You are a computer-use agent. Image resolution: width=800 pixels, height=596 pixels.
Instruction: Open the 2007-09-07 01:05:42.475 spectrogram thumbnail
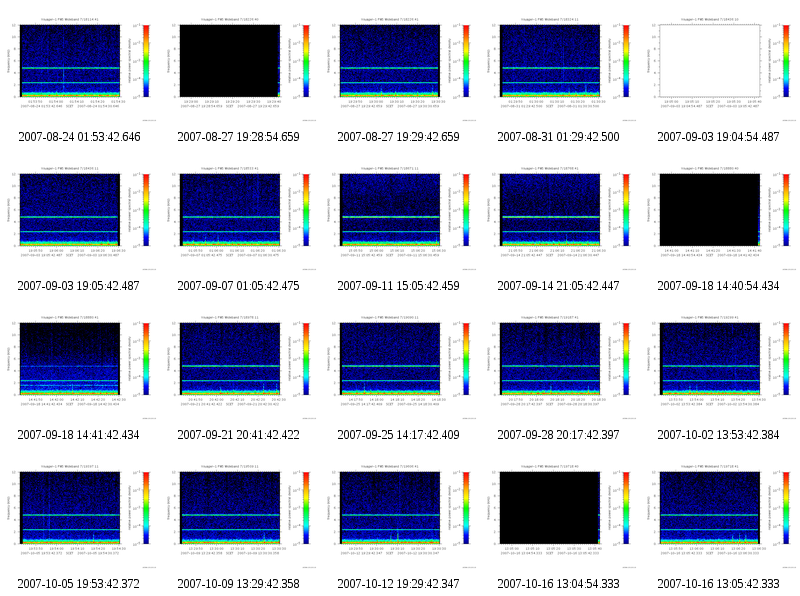[239, 218]
